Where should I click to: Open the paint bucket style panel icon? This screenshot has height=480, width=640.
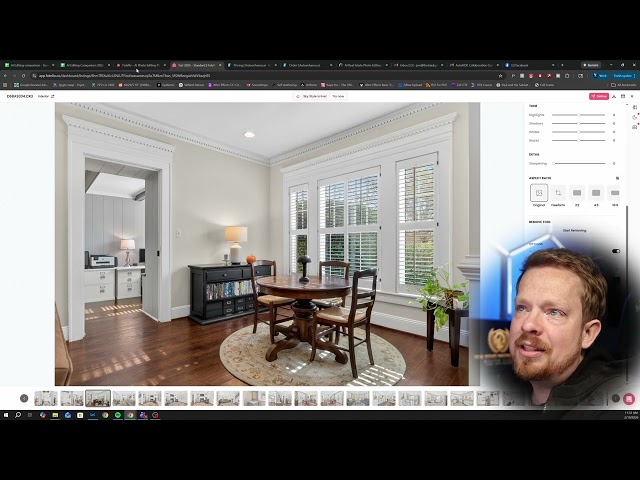point(635,117)
